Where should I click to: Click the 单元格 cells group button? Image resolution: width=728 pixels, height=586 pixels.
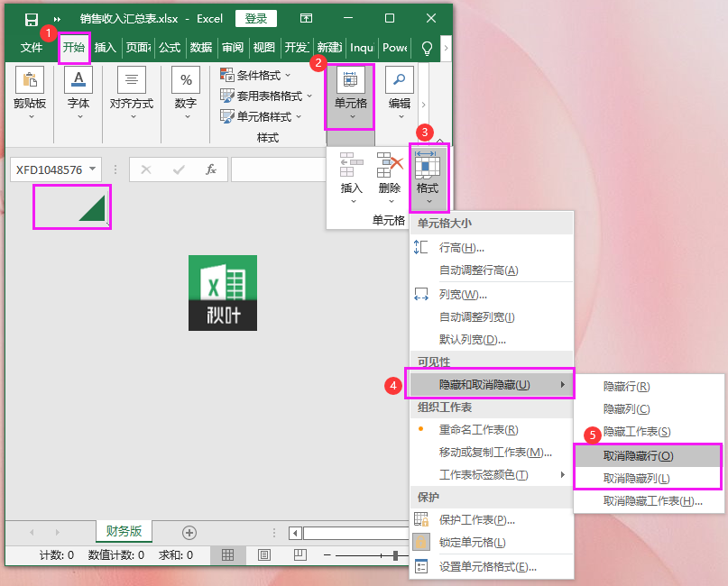pos(351,96)
